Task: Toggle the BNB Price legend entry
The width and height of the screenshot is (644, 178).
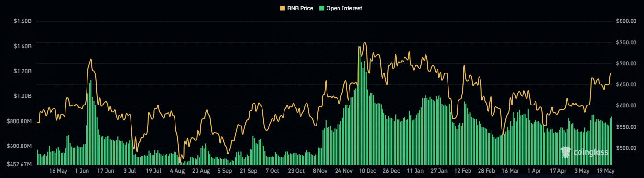Action: coord(296,8)
